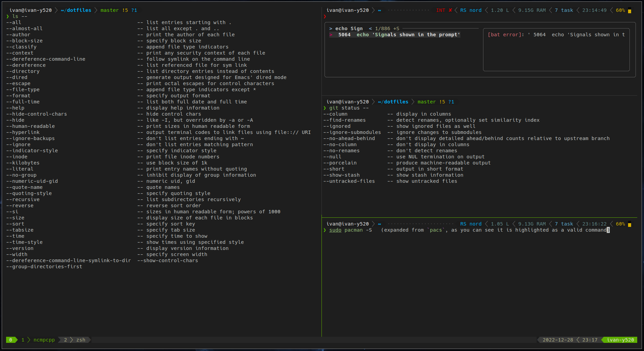Screen dimensions: 644x351
Task: Select the --show-stash git status option
Action: pos(341,175)
